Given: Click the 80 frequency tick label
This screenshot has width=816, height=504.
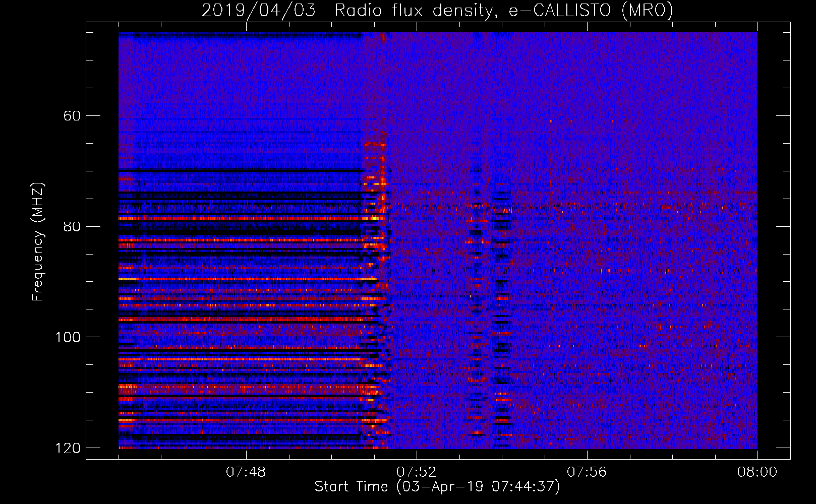Looking at the screenshot, I should tap(72, 226).
